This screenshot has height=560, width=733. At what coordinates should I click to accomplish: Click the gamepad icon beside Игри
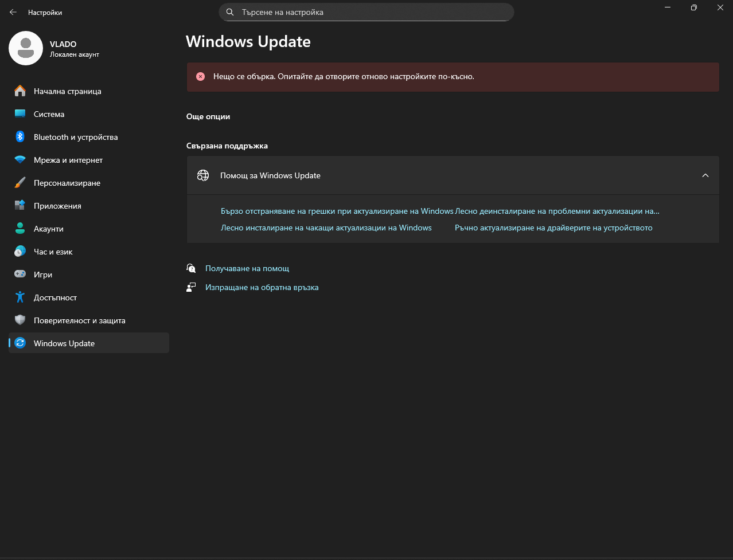[20, 275]
